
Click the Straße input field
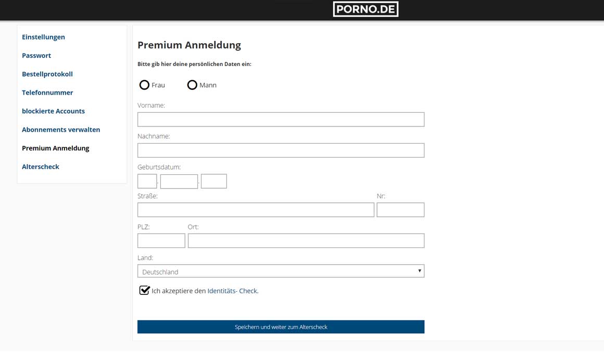[x=256, y=210]
